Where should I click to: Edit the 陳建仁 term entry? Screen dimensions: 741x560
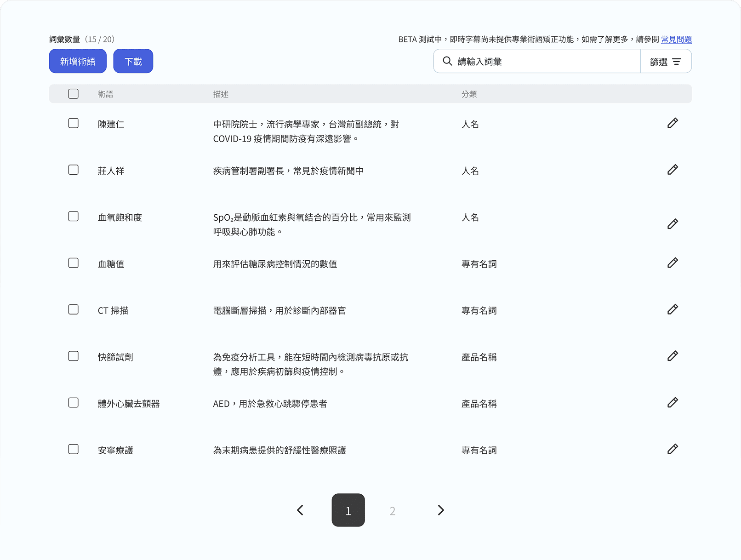click(673, 123)
